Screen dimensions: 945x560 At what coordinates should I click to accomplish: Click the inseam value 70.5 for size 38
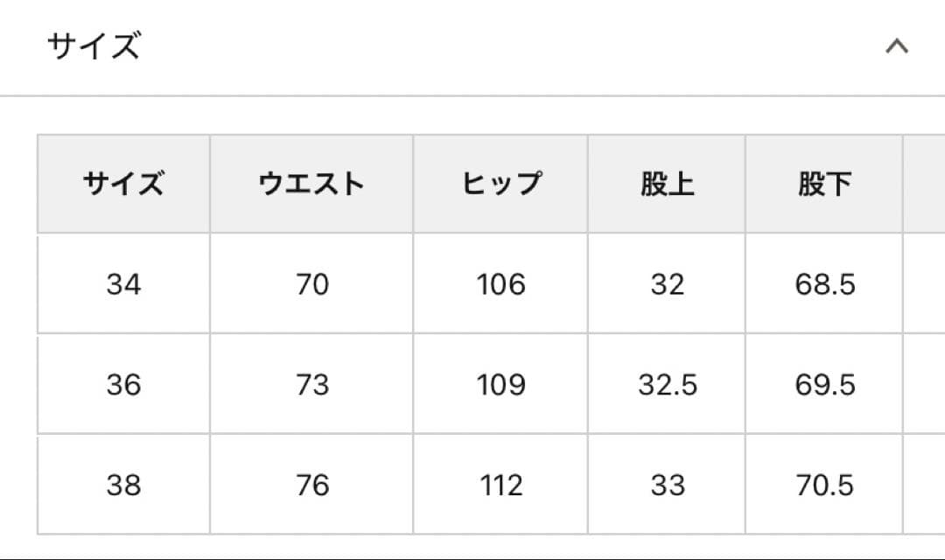824,483
